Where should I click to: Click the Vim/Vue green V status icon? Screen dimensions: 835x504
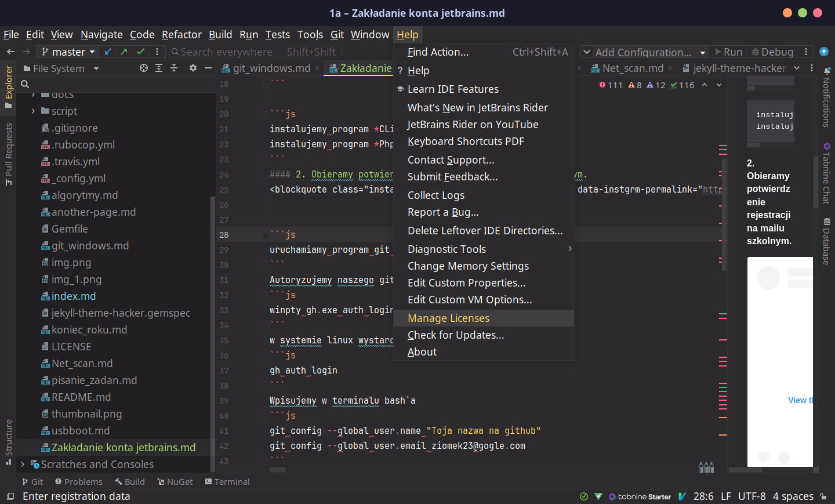pyautogui.click(x=682, y=496)
